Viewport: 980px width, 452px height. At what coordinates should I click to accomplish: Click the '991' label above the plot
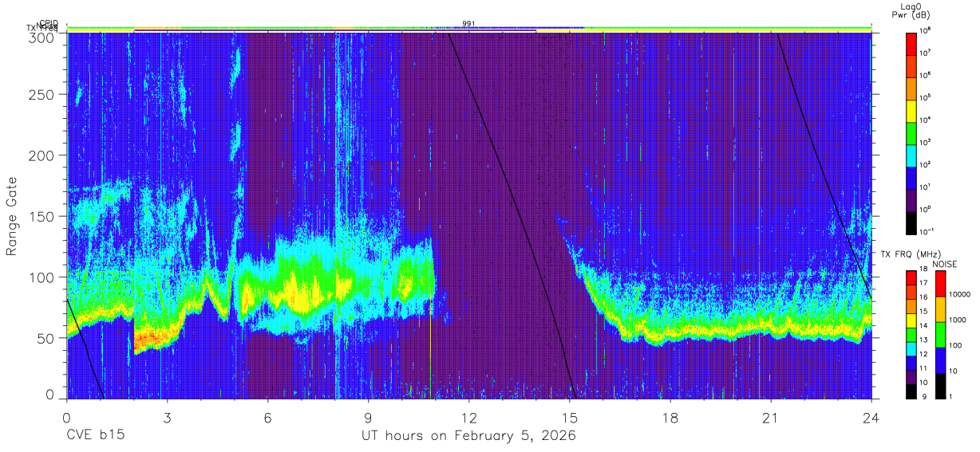468,24
